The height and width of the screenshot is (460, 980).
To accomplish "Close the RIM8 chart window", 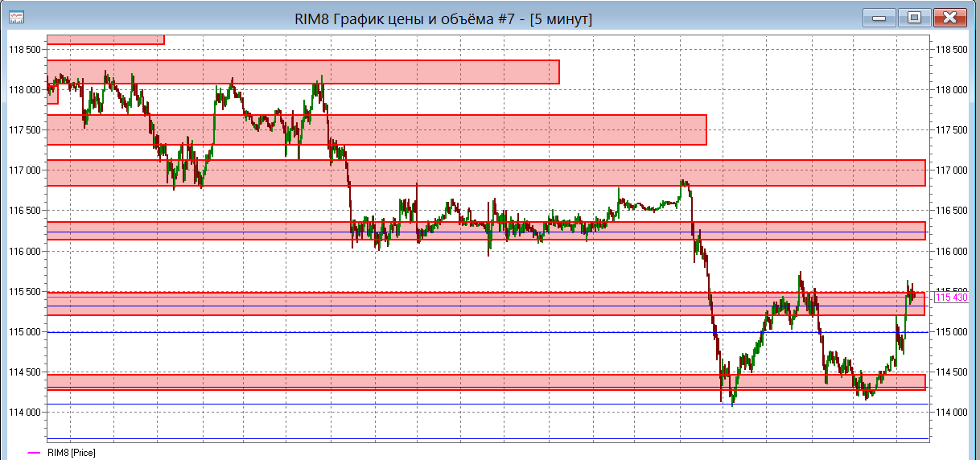I will click(950, 17).
